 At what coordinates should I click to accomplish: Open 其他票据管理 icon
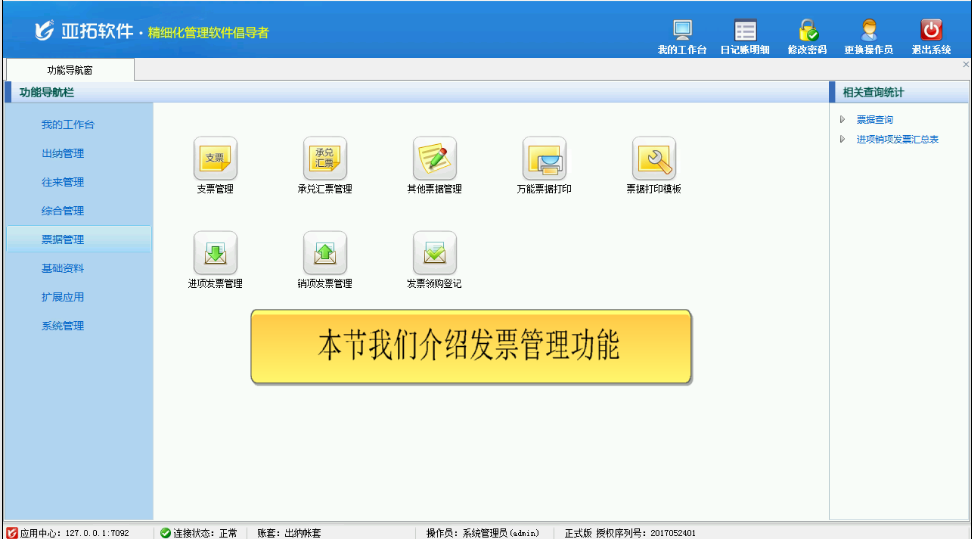(x=435, y=159)
